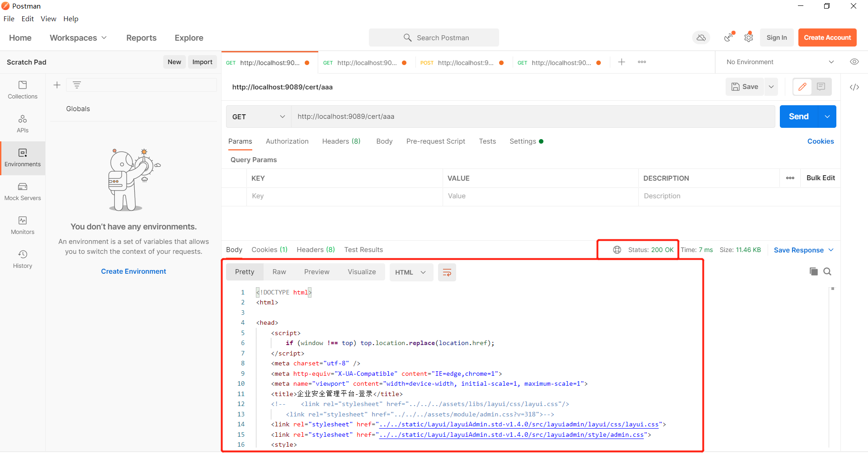Click the filter icon in sidebar search

click(x=77, y=85)
